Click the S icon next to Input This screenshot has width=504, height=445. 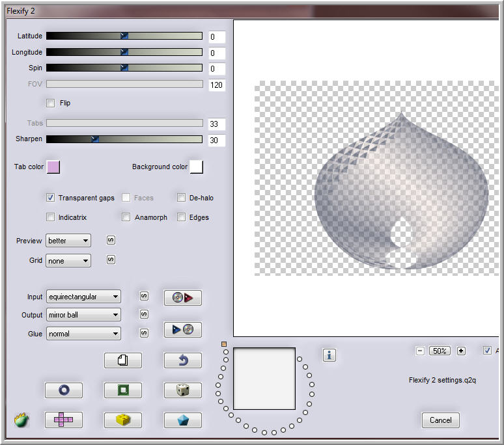point(144,296)
